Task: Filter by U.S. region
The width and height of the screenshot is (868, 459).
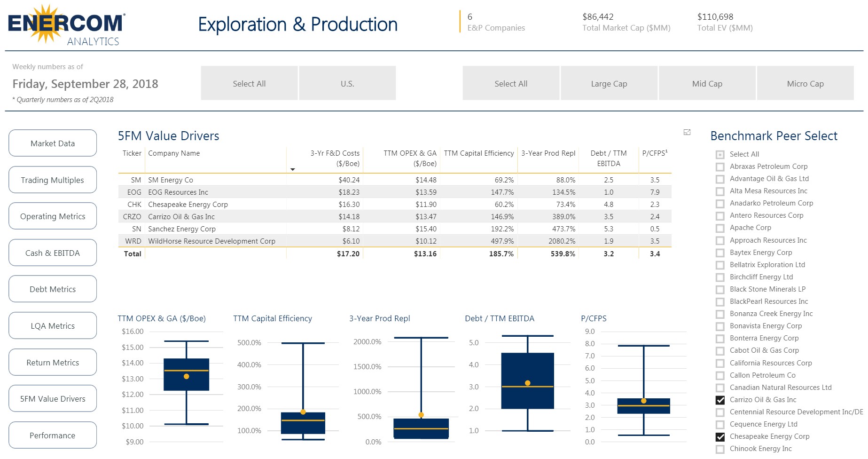Action: click(347, 83)
